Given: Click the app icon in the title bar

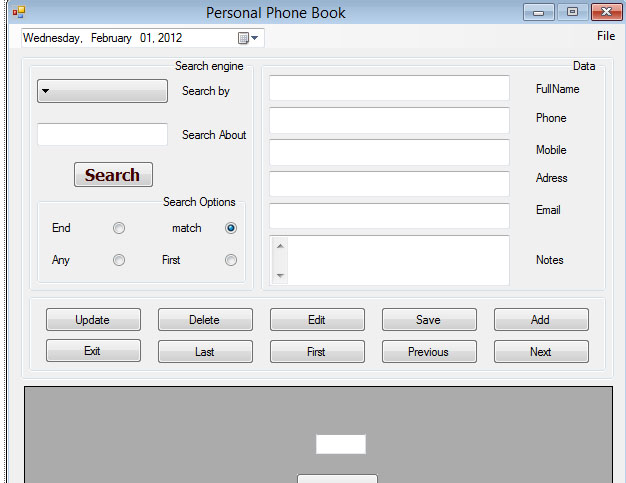Looking at the screenshot, I should [x=19, y=12].
